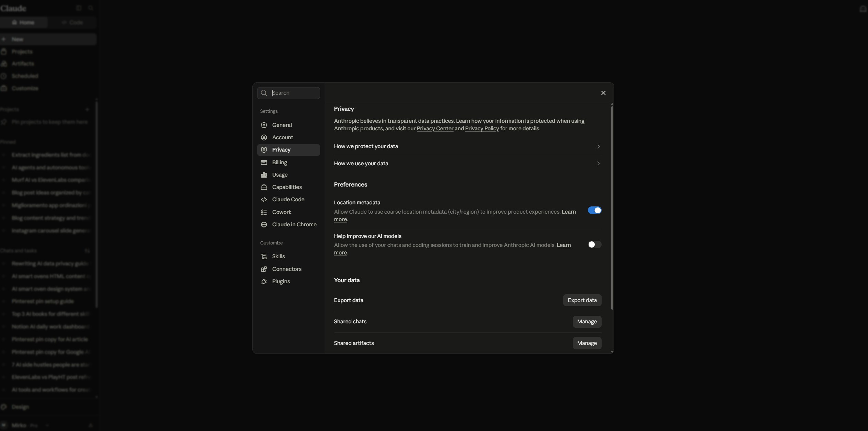The height and width of the screenshot is (431, 868).
Task: Click the Capabilities toolbox icon
Action: tap(264, 187)
